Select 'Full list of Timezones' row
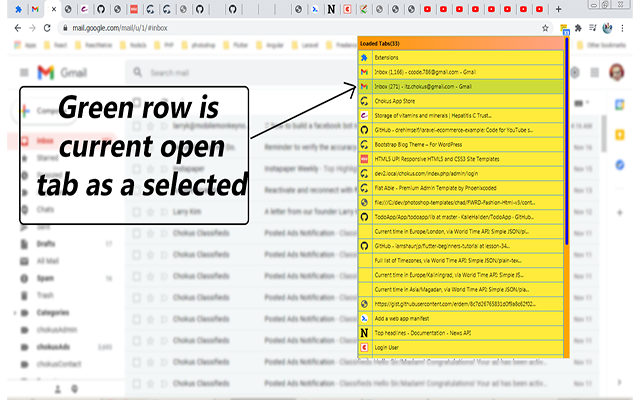The width and height of the screenshot is (640, 400). 461,260
